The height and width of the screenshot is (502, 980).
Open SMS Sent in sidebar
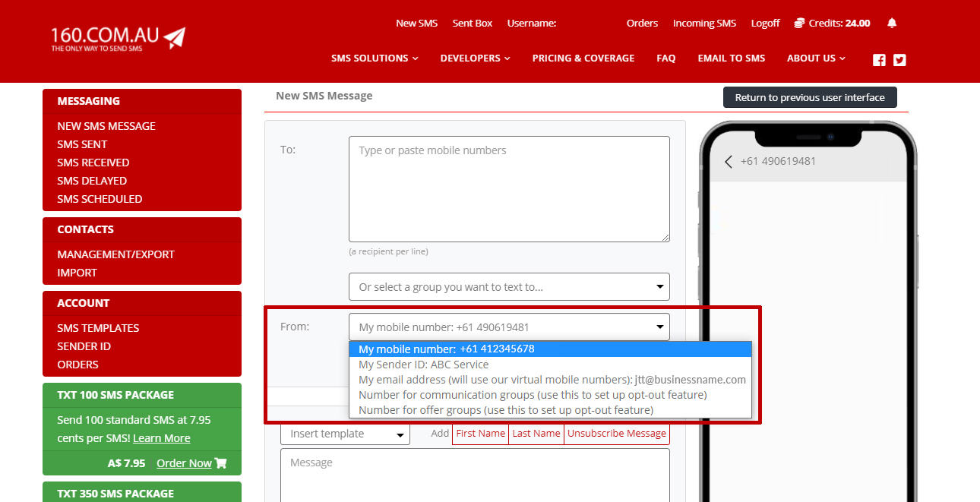[x=82, y=144]
